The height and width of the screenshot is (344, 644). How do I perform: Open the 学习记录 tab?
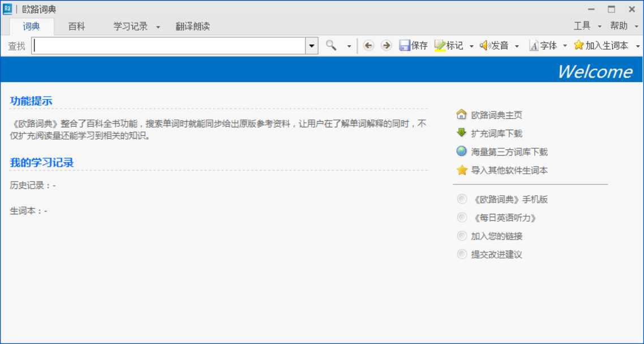(131, 27)
